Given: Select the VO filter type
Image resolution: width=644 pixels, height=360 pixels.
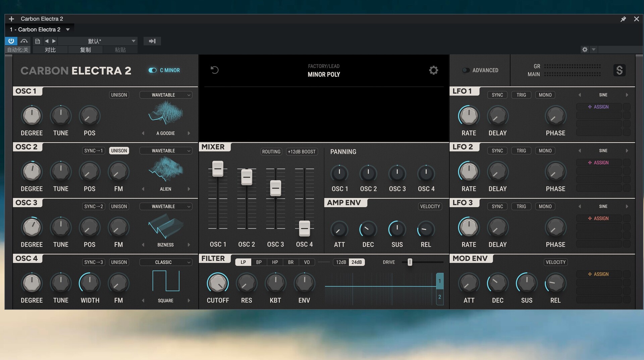Looking at the screenshot, I should 307,262.
